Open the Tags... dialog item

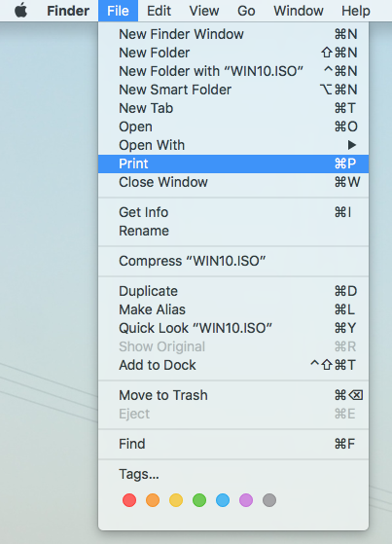[x=233, y=474]
